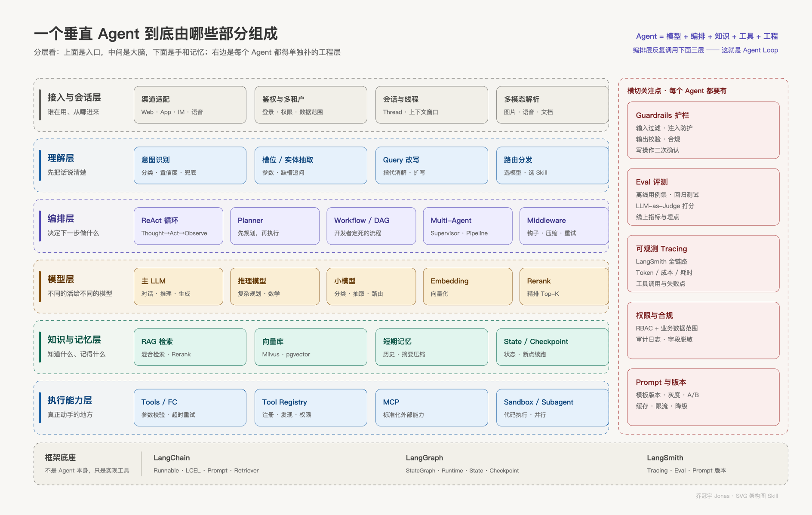Click the Query 改写 card
This screenshot has height=515, width=812.
coord(432,166)
